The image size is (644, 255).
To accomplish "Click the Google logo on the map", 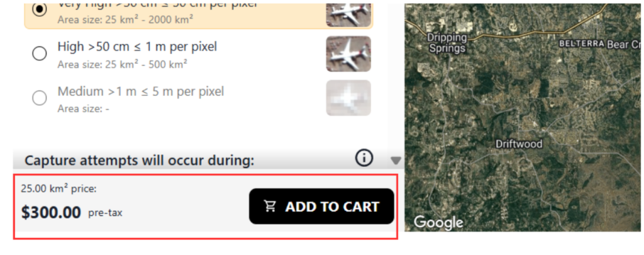I will 438,222.
